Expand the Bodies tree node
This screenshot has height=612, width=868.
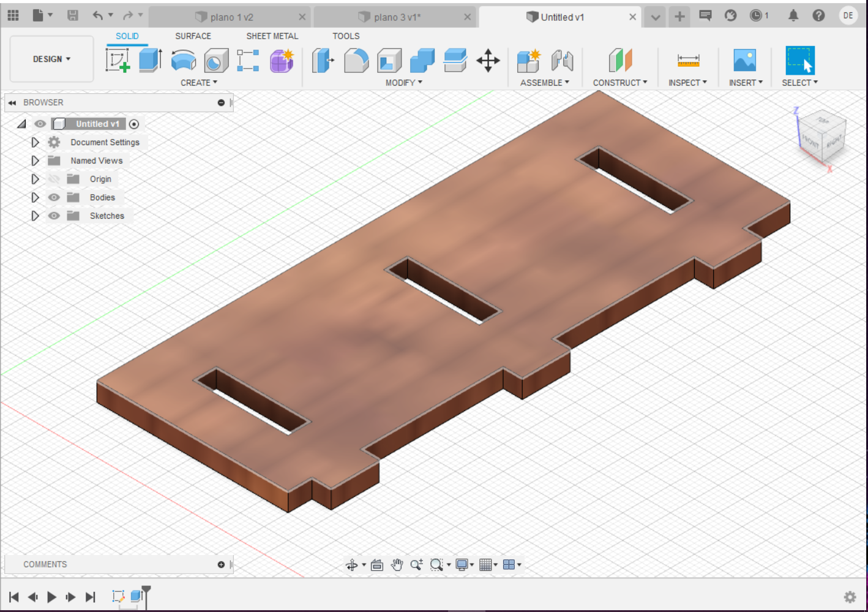[35, 197]
